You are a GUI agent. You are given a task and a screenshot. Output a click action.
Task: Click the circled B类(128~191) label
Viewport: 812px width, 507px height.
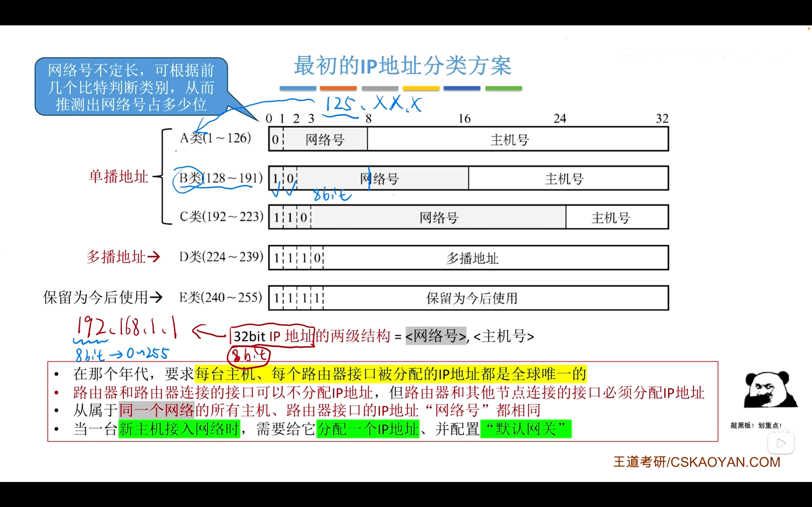(221, 178)
